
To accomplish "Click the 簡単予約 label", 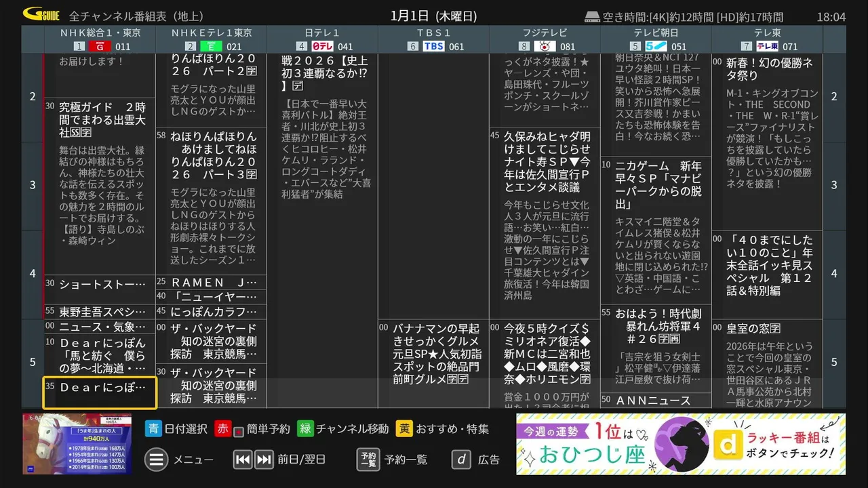I will (268, 428).
